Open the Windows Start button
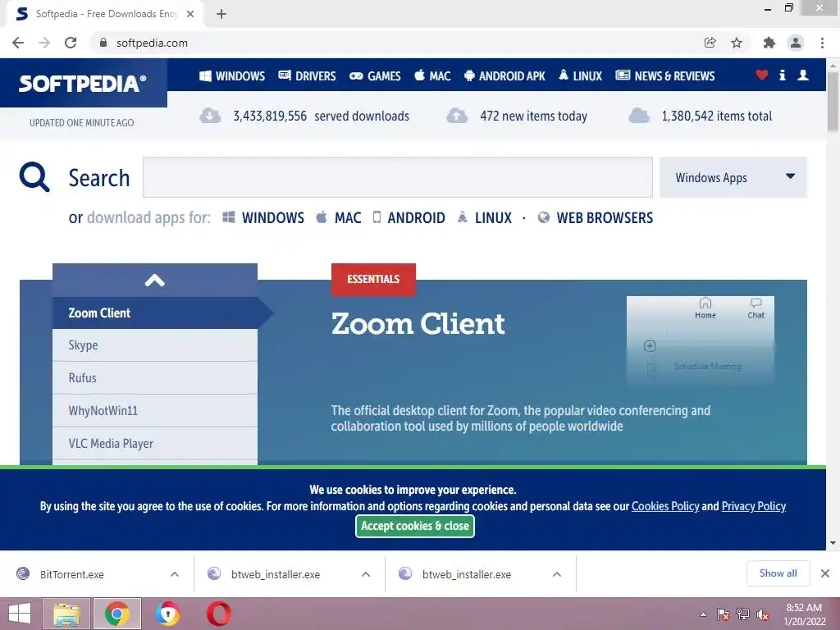The image size is (840, 630). tap(20, 614)
